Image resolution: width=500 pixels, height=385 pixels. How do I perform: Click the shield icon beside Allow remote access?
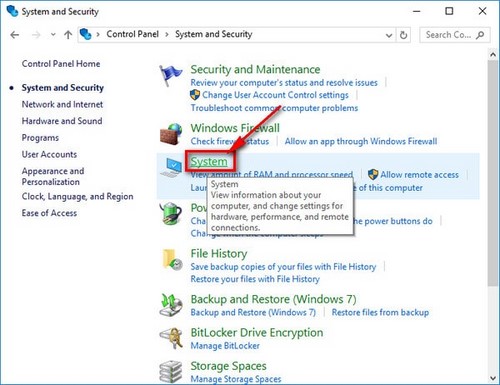click(373, 174)
